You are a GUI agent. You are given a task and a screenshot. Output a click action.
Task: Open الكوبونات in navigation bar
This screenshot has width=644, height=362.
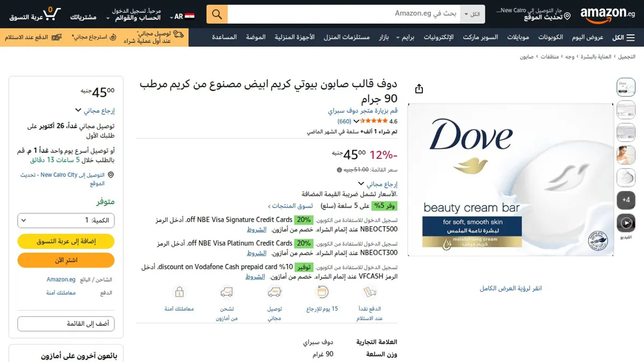[551, 38]
